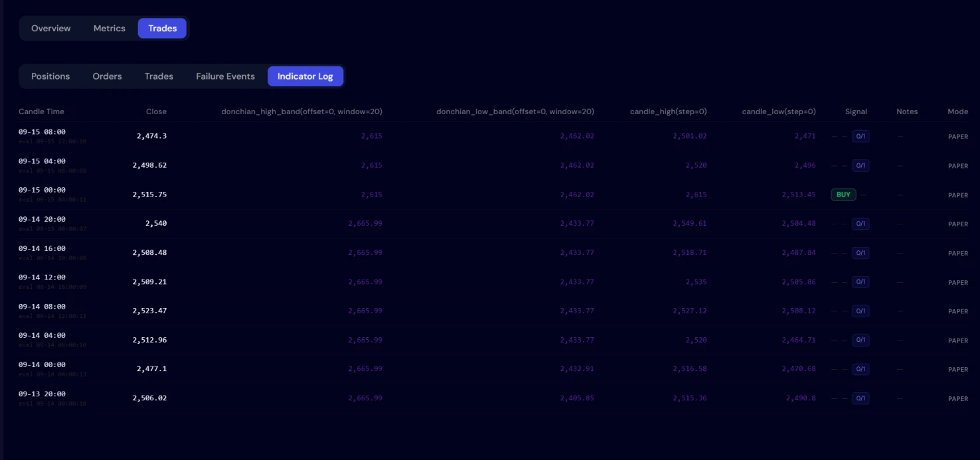Select the 09-13 20:00 candle time
Screen dimensions: 980x460
pyautogui.click(x=42, y=394)
